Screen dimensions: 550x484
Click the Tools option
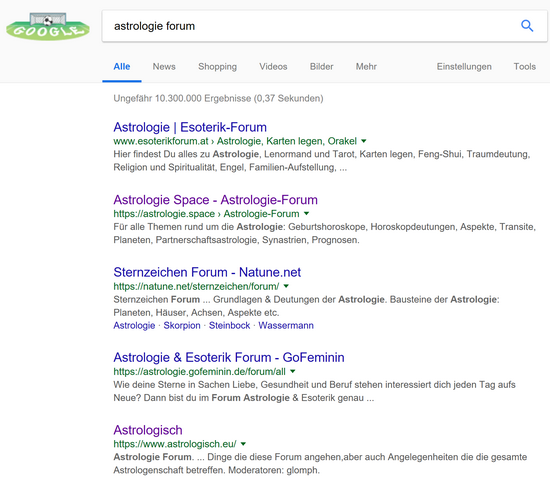click(525, 66)
